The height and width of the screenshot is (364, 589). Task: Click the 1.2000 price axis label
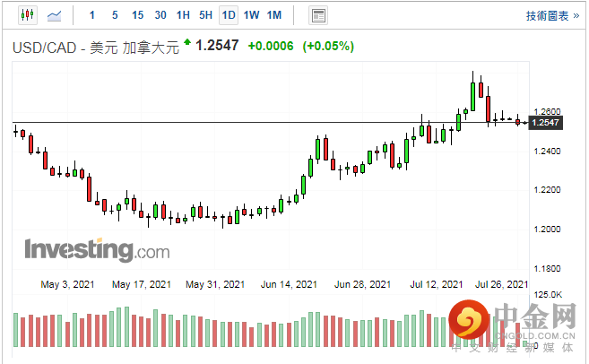[547, 230]
